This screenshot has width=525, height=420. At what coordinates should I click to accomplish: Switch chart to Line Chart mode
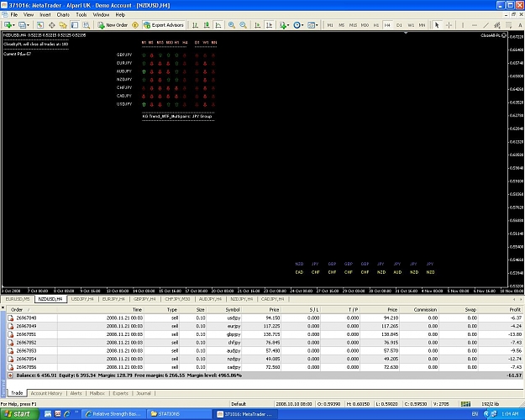[x=218, y=25]
